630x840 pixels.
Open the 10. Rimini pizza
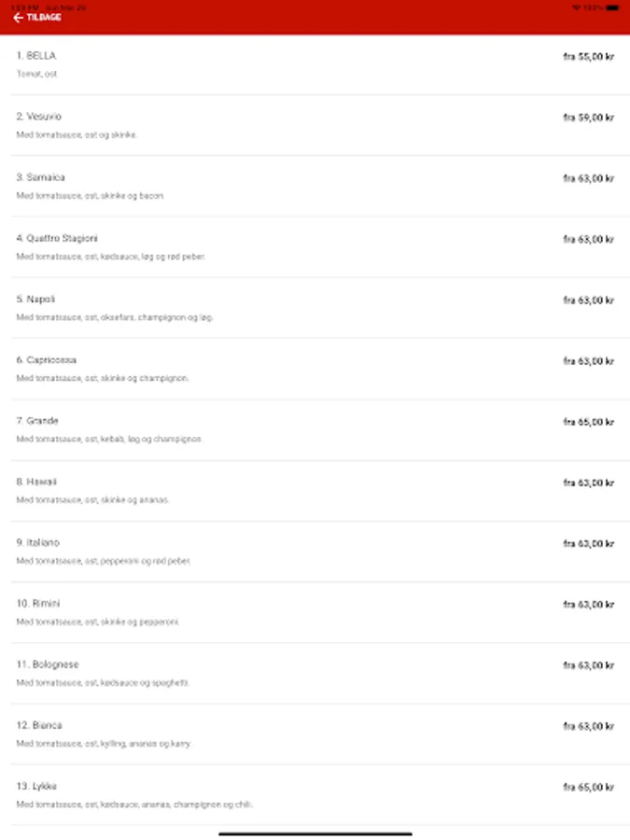click(x=315, y=612)
